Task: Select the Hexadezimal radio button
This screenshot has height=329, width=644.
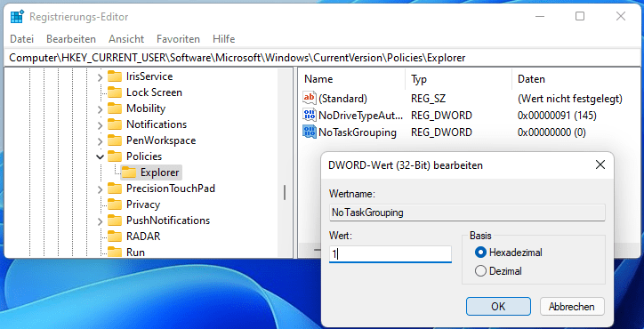Action: 480,253
